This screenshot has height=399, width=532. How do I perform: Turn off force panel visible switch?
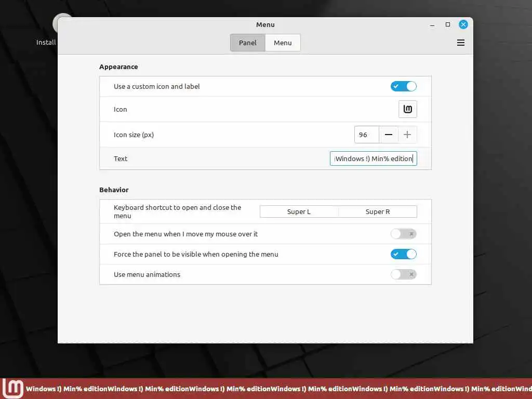(403, 254)
